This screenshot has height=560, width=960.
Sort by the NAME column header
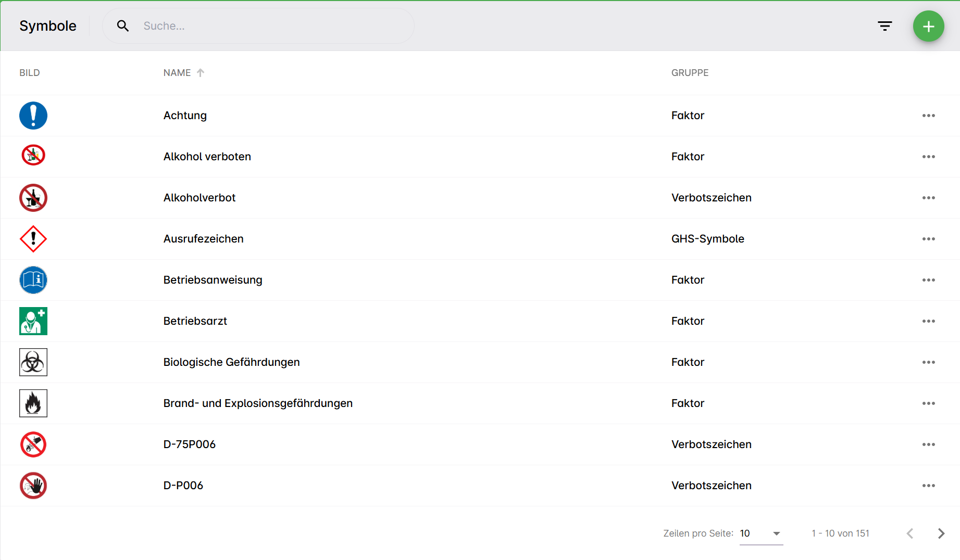pos(177,73)
